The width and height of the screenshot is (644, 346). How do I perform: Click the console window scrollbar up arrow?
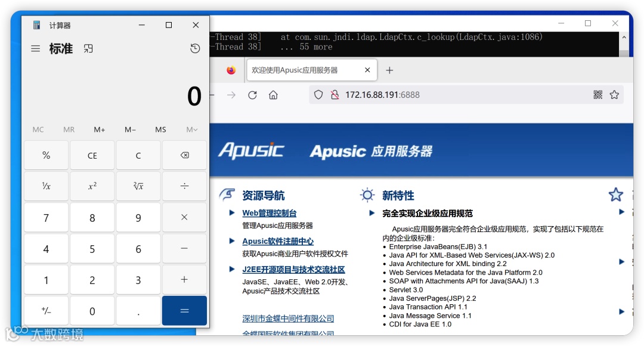624,38
